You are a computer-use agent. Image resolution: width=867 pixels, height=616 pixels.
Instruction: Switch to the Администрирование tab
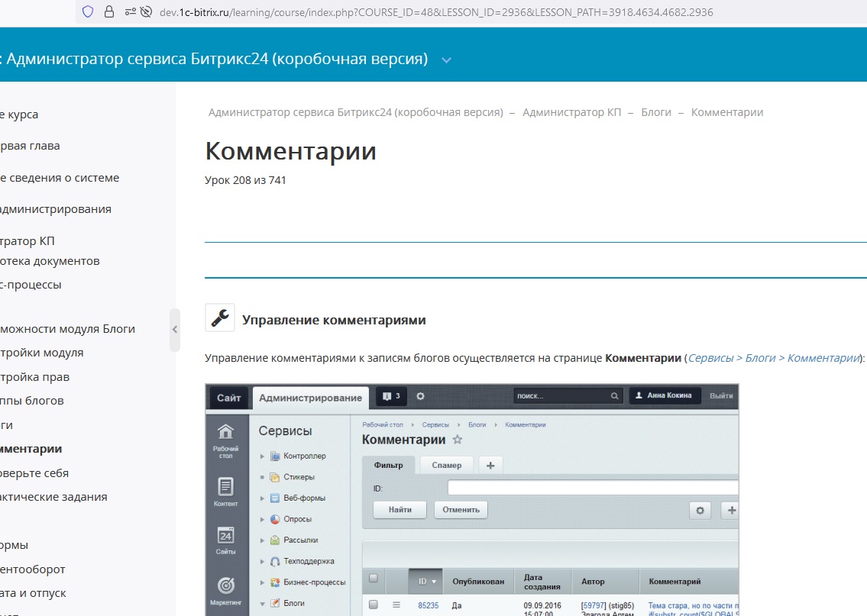(310, 398)
